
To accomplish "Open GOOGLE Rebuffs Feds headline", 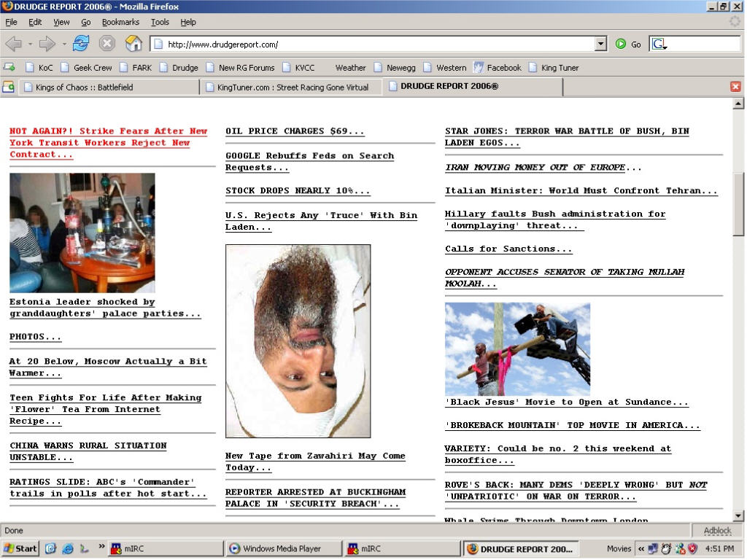I will [x=309, y=161].
